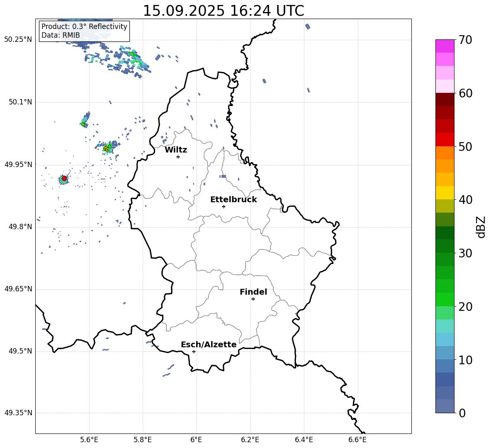Click the 49.65°N latitude label
Screen dimensions: 491x448
(x=18, y=289)
